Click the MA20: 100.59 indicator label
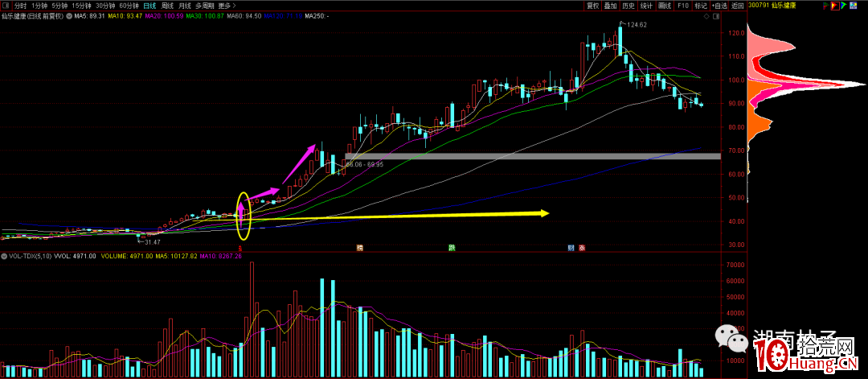 point(164,16)
